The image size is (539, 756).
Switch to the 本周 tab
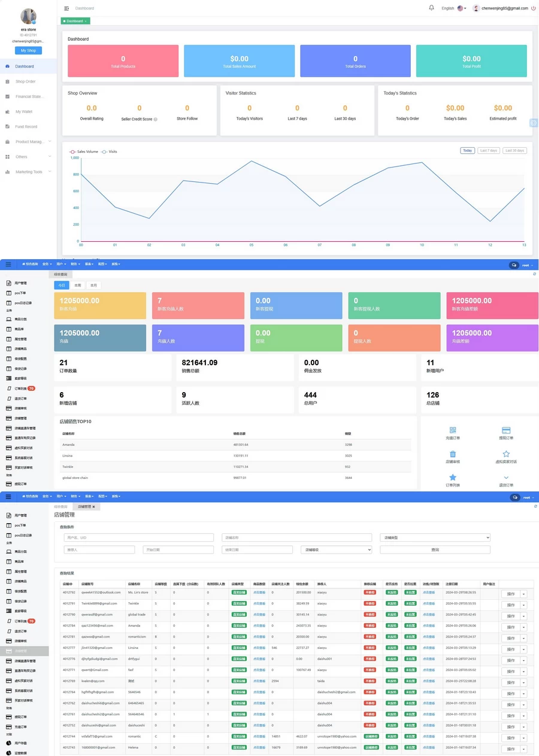pyautogui.click(x=78, y=286)
